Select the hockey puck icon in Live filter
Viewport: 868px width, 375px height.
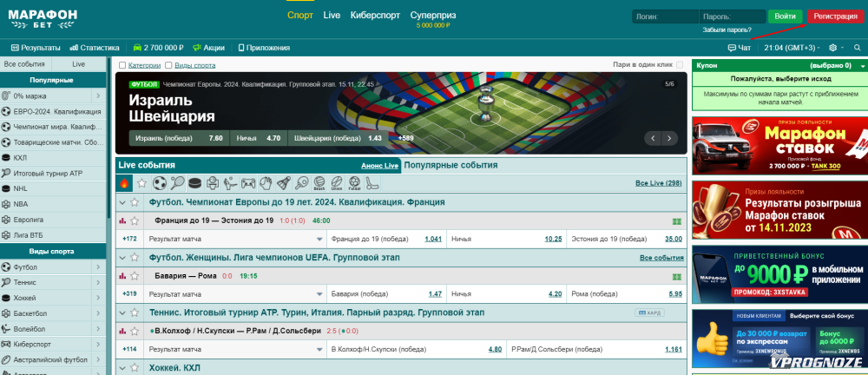click(x=194, y=183)
